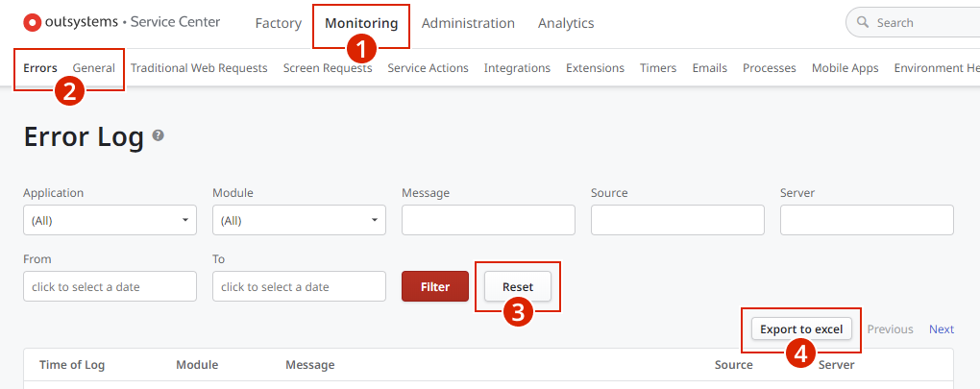Click the red Filter button
980x389 pixels.
coord(435,286)
